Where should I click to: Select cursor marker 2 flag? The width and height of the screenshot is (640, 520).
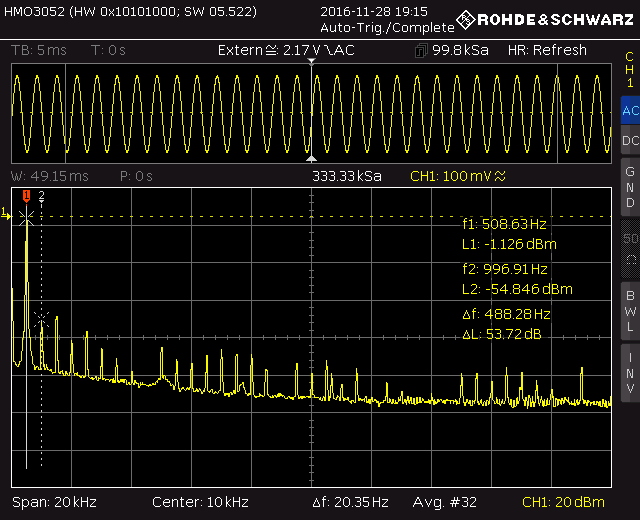41,196
